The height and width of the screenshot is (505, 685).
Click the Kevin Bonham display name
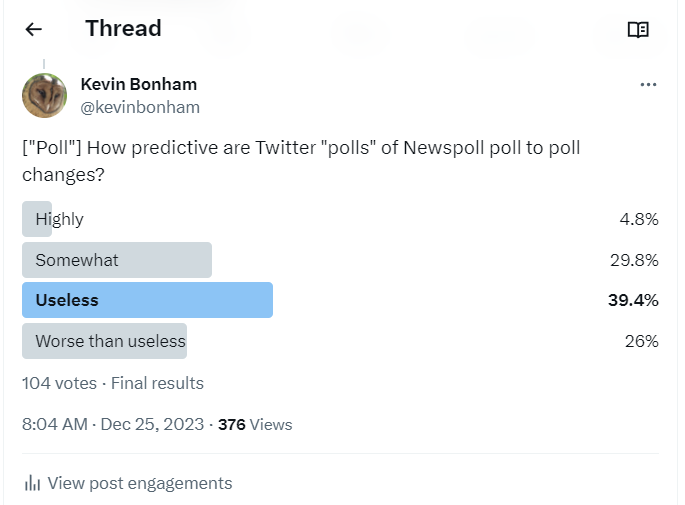[x=138, y=84]
